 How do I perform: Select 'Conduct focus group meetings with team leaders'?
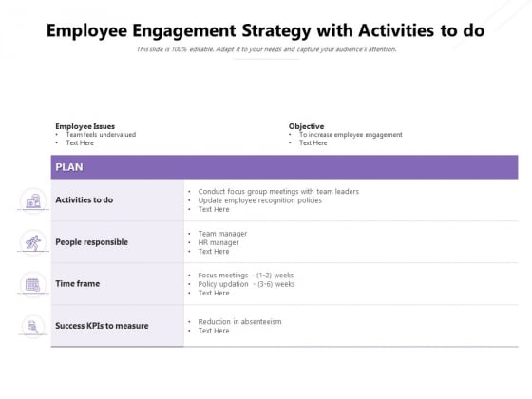click(x=278, y=192)
